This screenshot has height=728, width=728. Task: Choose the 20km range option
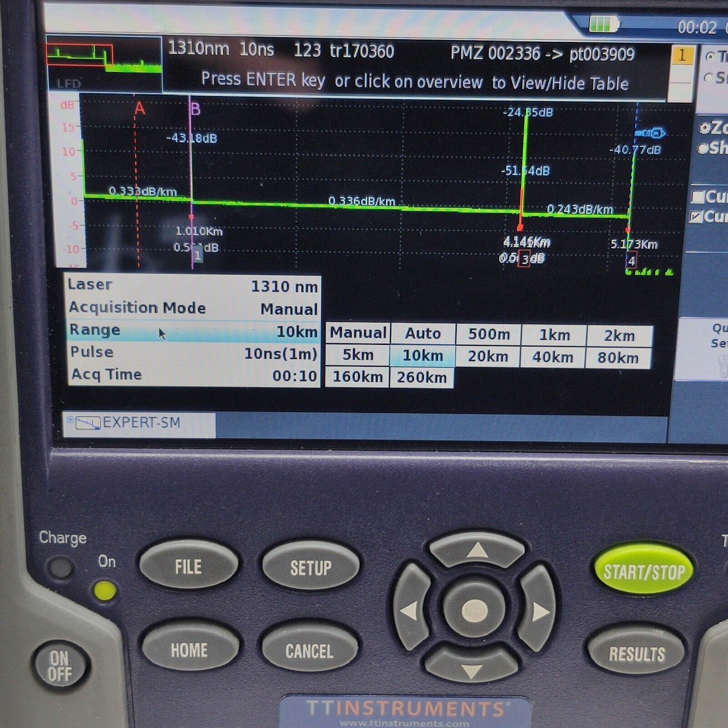point(488,356)
